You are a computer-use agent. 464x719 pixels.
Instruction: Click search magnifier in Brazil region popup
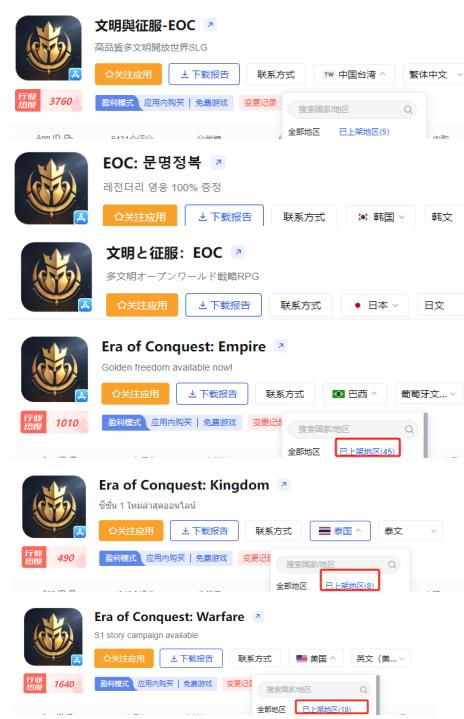coord(409,429)
